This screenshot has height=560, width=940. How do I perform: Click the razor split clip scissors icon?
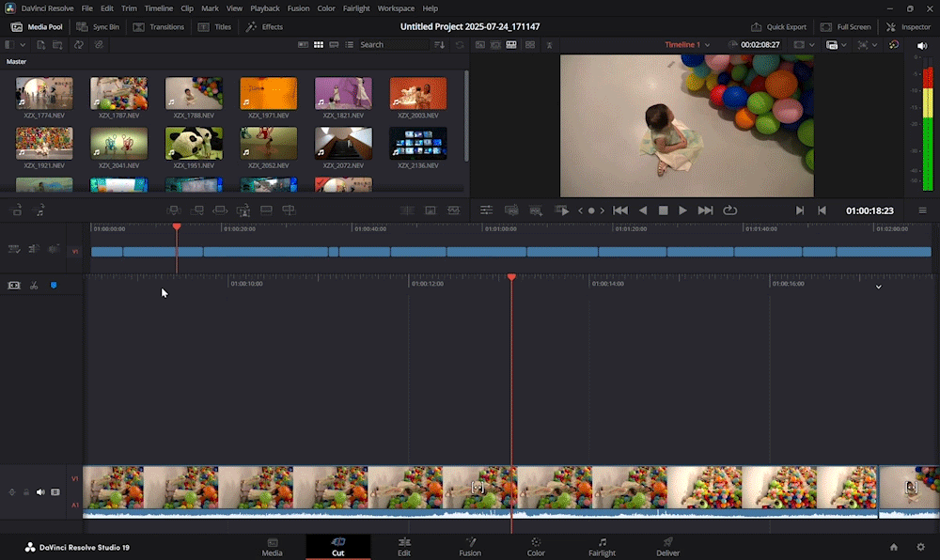click(x=34, y=286)
